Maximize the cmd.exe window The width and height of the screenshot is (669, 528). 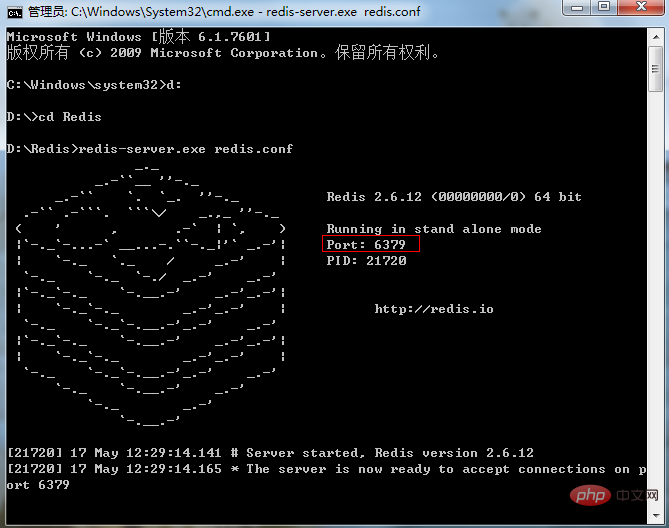[604, 7]
